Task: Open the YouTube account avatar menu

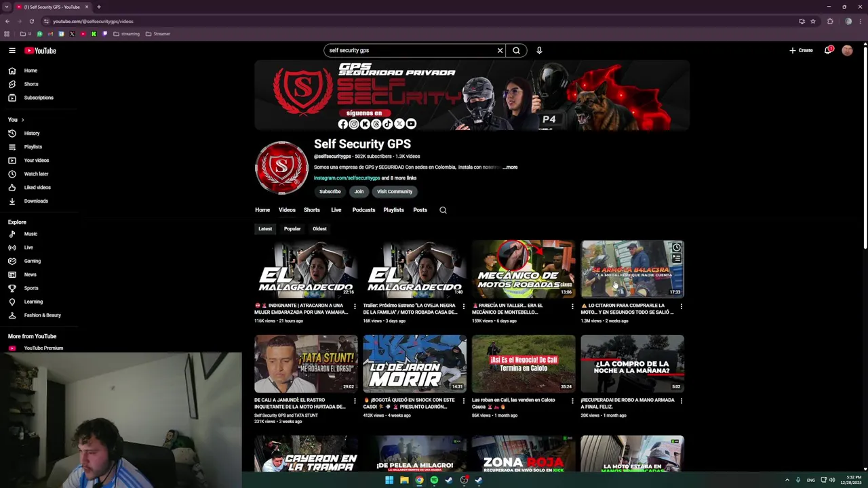Action: coord(847,50)
